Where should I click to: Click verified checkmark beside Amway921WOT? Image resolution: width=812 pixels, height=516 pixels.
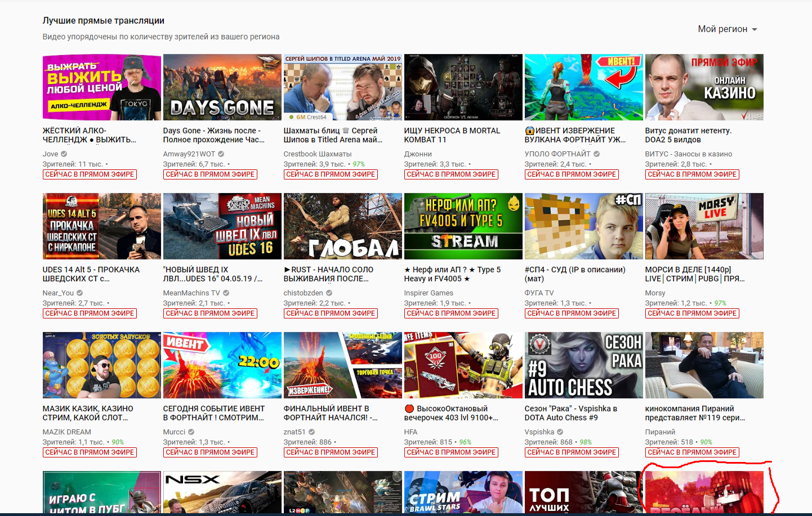point(221,154)
